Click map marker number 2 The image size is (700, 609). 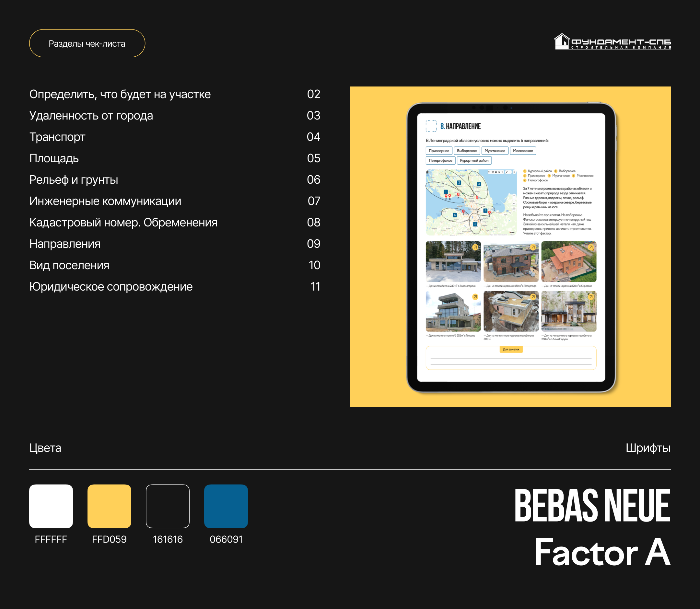coord(459,183)
